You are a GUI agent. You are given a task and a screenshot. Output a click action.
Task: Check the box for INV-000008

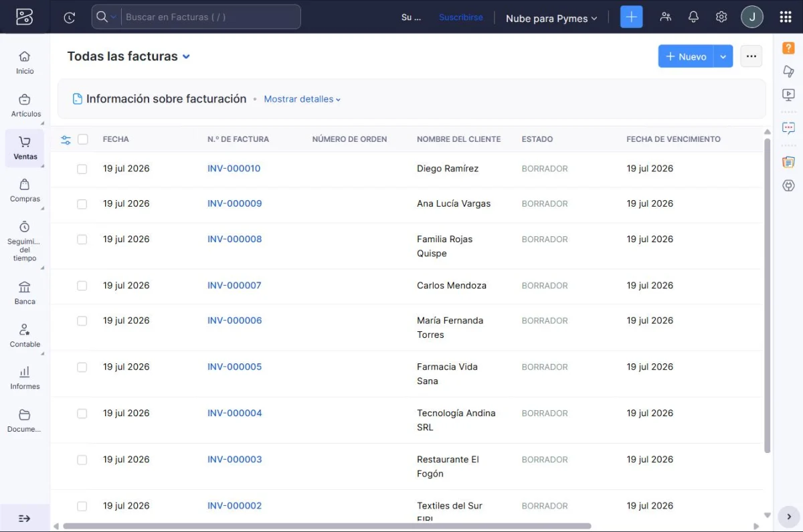coord(82,240)
